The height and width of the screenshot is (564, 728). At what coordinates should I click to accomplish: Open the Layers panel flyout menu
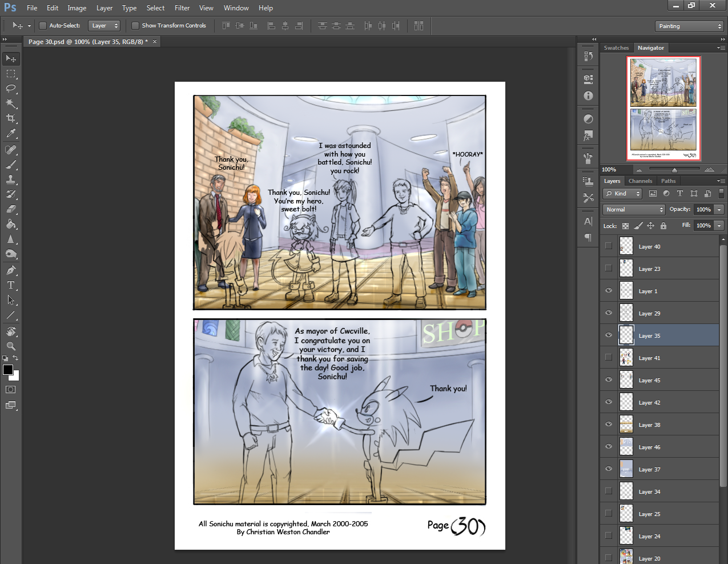pyautogui.click(x=721, y=181)
